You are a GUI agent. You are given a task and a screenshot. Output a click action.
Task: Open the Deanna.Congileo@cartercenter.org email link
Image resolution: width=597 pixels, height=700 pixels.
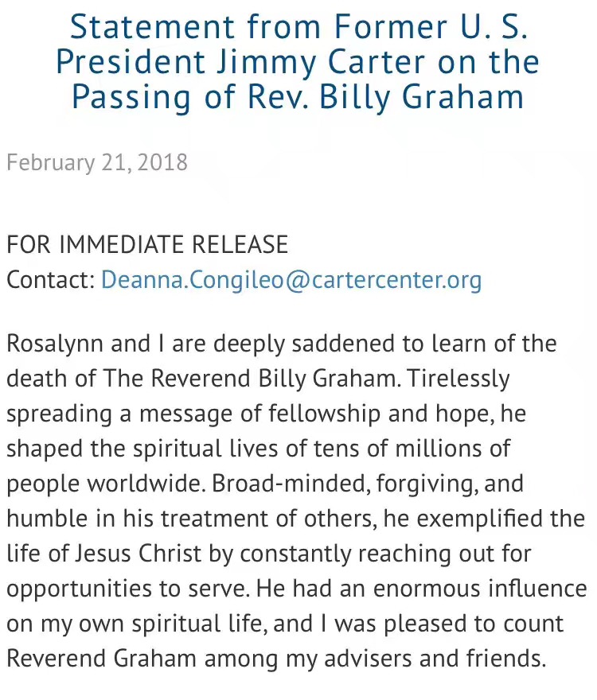click(291, 280)
